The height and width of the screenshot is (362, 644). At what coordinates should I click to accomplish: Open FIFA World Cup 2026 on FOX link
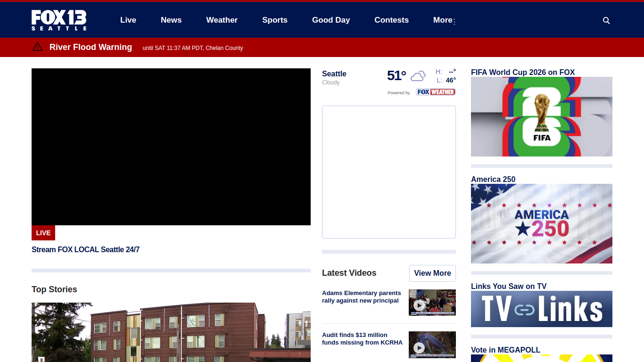point(523,72)
